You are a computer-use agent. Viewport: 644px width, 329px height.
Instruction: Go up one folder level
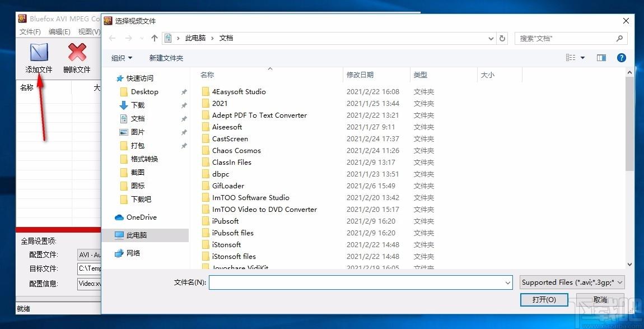point(155,38)
